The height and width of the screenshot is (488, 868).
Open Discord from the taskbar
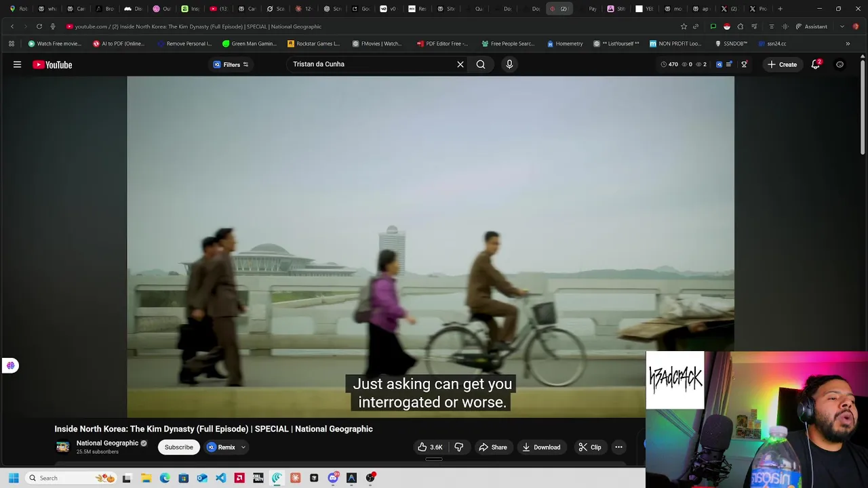(332, 478)
